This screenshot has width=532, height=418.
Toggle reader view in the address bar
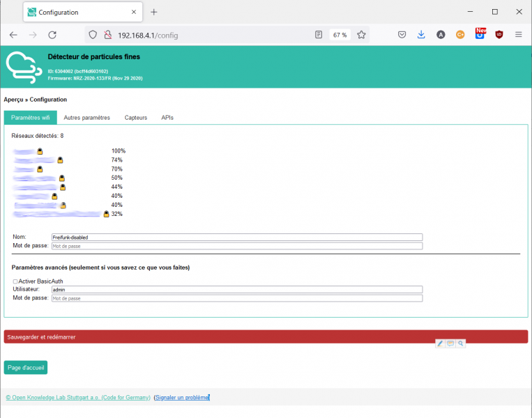click(x=319, y=35)
